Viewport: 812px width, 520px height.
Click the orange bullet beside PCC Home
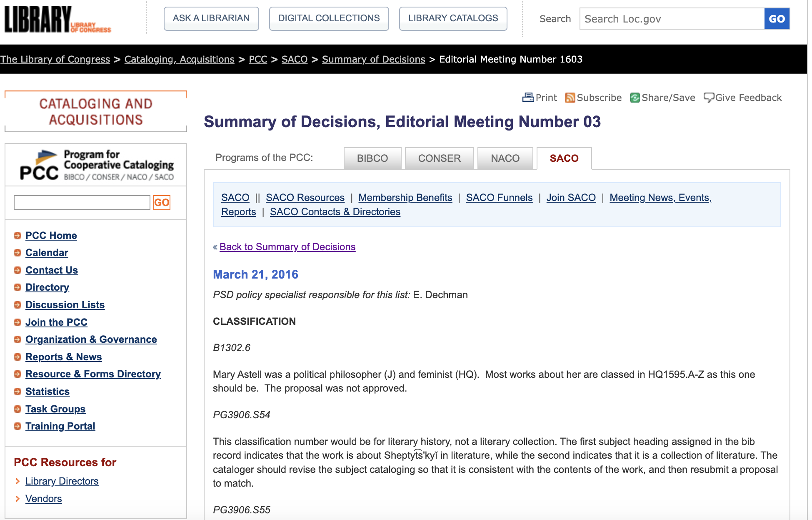tap(17, 236)
